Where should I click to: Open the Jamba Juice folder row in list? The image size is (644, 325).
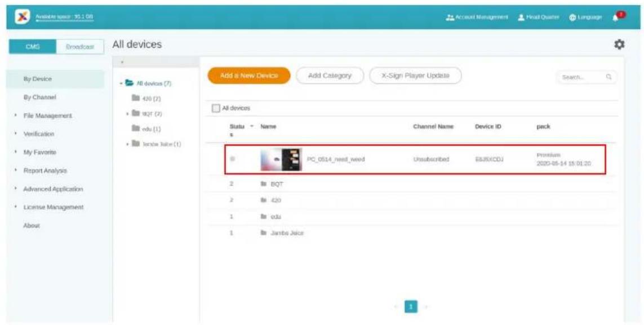click(412, 233)
